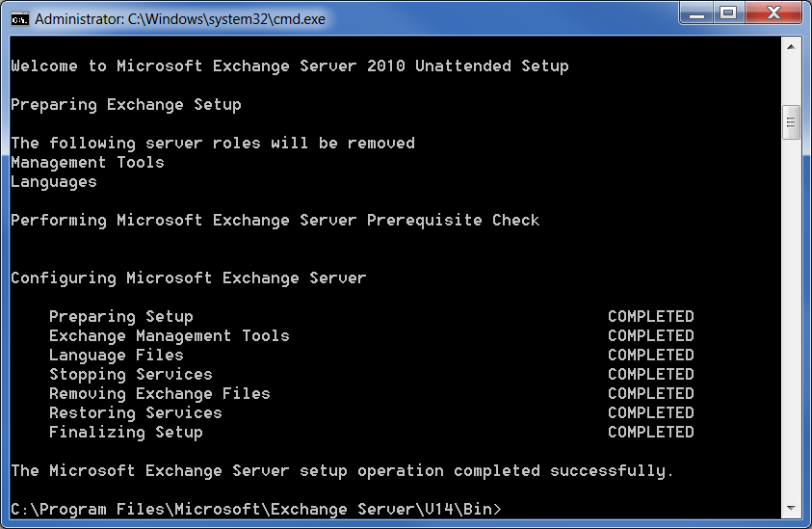Click the 'Stopping Services' step text
This screenshot has height=529, width=812.
coord(131,375)
